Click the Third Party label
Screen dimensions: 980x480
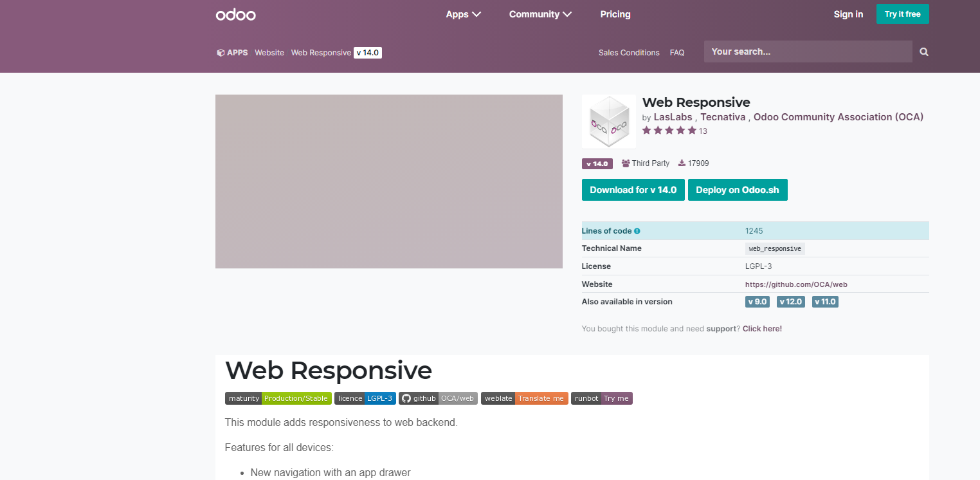[646, 163]
